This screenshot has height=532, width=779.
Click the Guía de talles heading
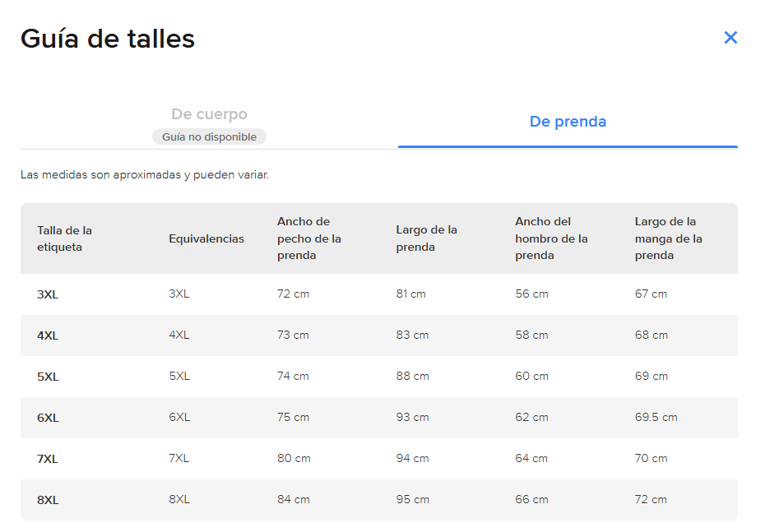coord(107,39)
